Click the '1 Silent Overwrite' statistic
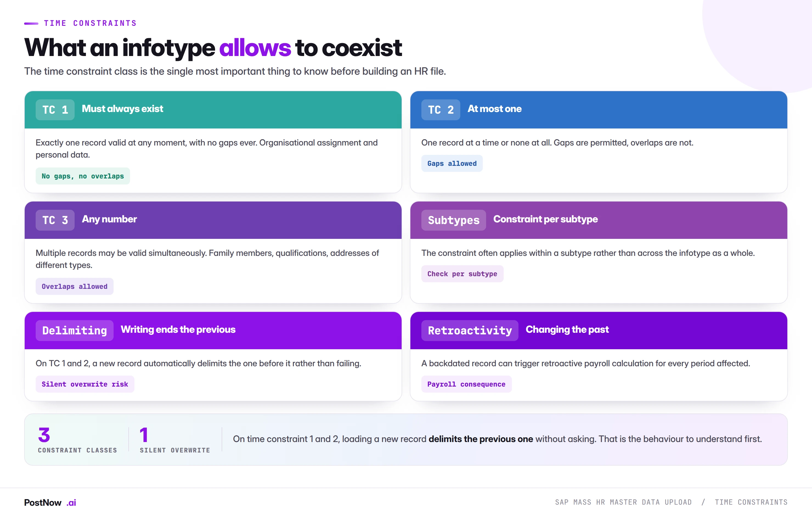This screenshot has height=520, width=812. [175, 440]
